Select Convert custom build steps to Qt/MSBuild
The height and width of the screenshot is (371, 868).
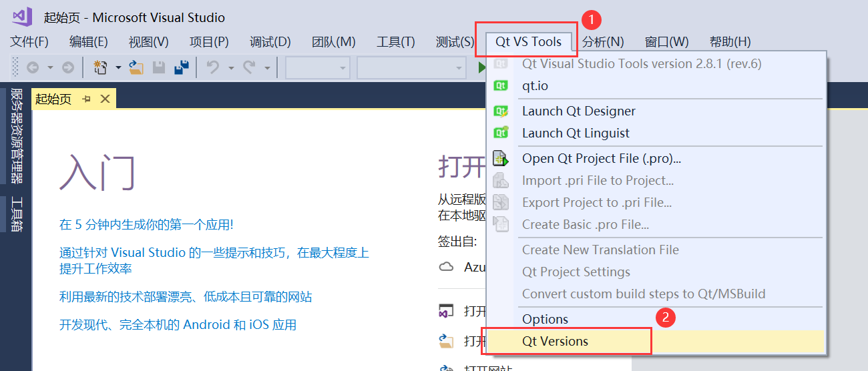[656, 294]
